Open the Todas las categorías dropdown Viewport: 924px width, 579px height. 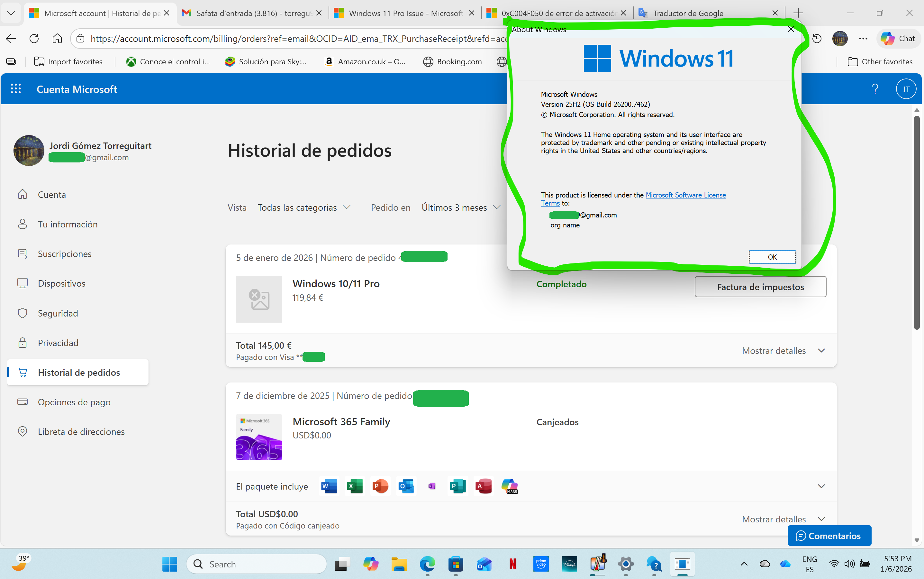point(304,207)
